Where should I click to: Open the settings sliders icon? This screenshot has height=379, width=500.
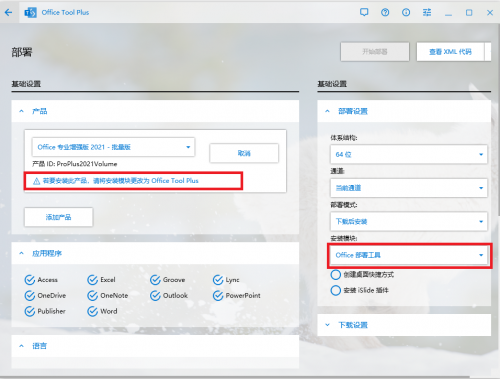point(427,13)
